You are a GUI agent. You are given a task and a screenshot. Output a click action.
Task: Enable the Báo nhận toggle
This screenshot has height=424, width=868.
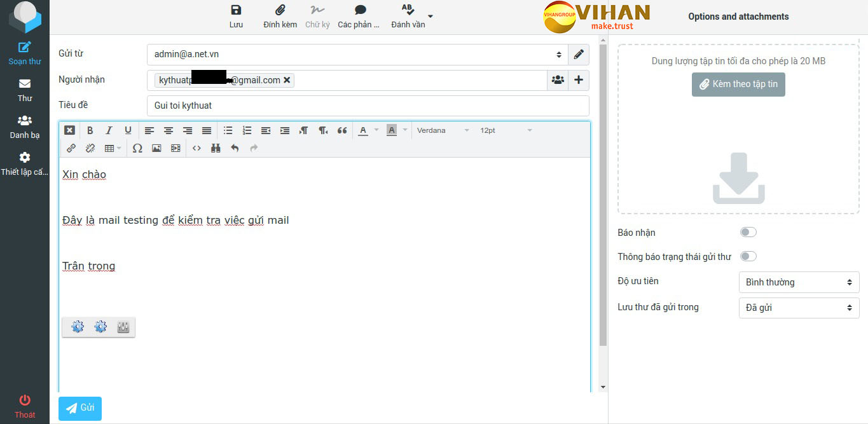(748, 233)
